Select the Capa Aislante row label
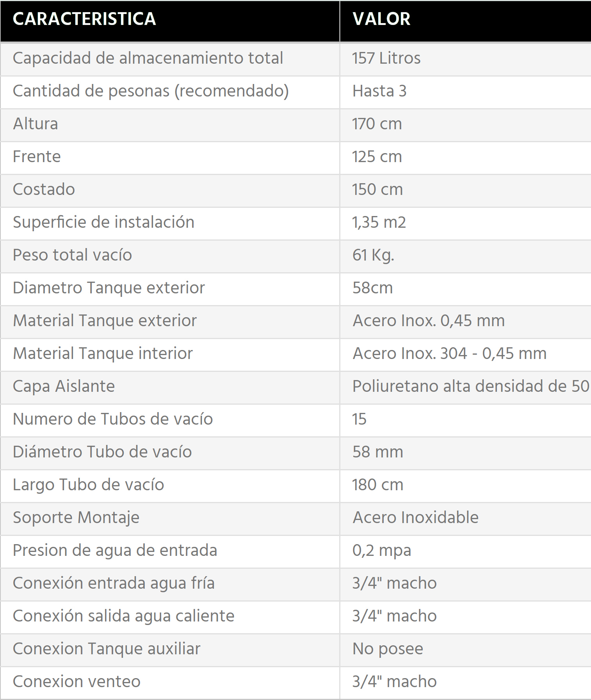This screenshot has height=700, width=591. 64,387
